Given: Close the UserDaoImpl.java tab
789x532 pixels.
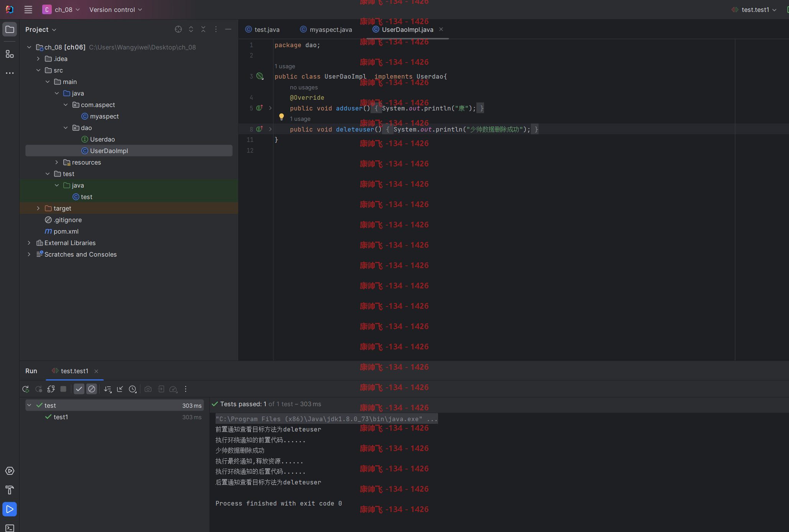Looking at the screenshot, I should tap(441, 29).
